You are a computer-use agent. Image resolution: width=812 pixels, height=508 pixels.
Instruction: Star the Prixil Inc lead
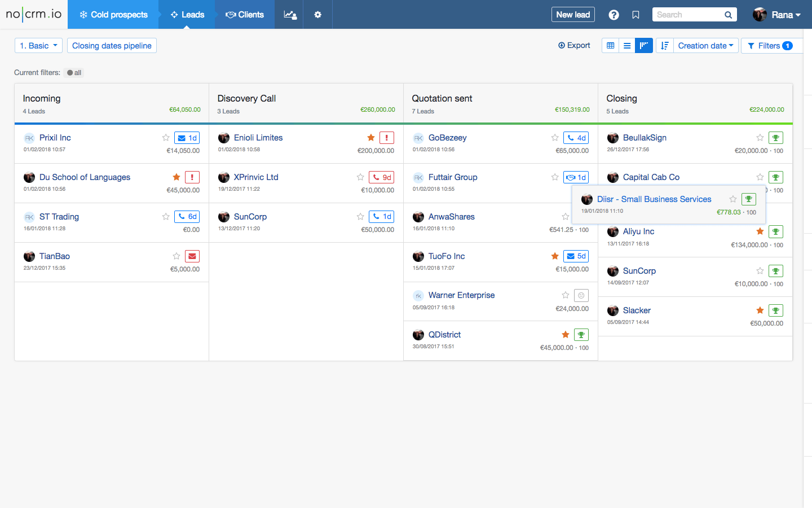point(166,138)
